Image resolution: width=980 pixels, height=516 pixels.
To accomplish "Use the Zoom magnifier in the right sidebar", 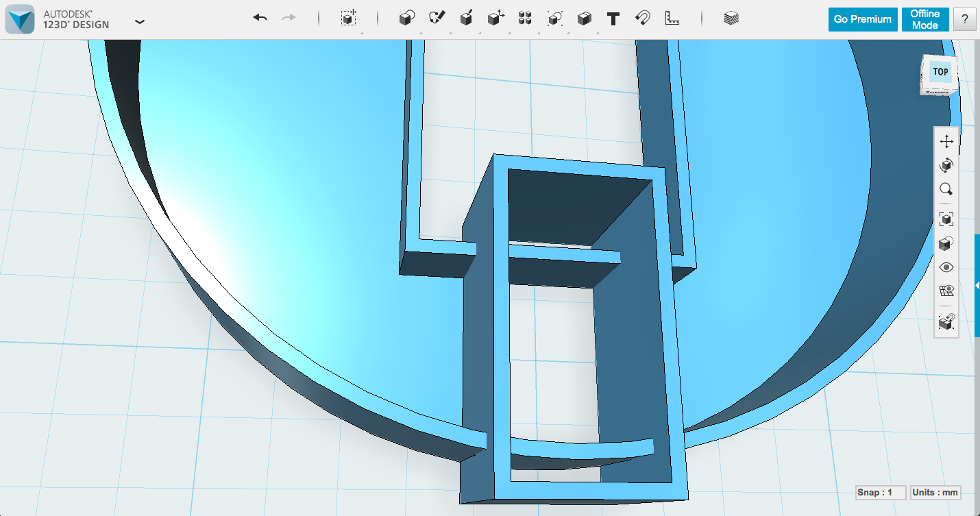I will click(x=946, y=189).
